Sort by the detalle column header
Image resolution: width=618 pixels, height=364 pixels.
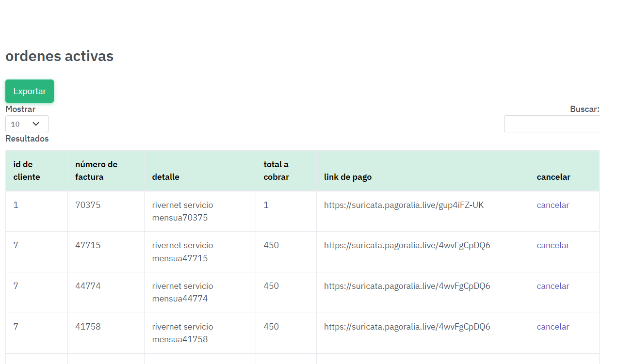[x=166, y=177]
